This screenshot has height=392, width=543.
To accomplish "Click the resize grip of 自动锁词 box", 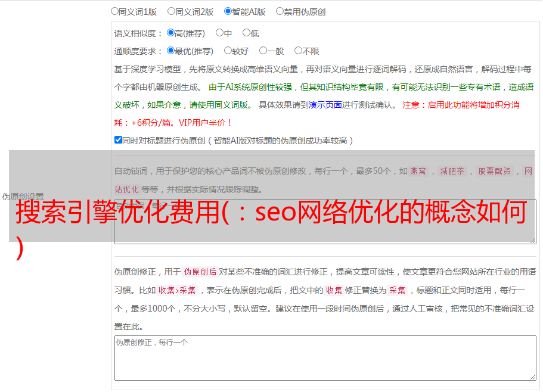I will click(533, 241).
